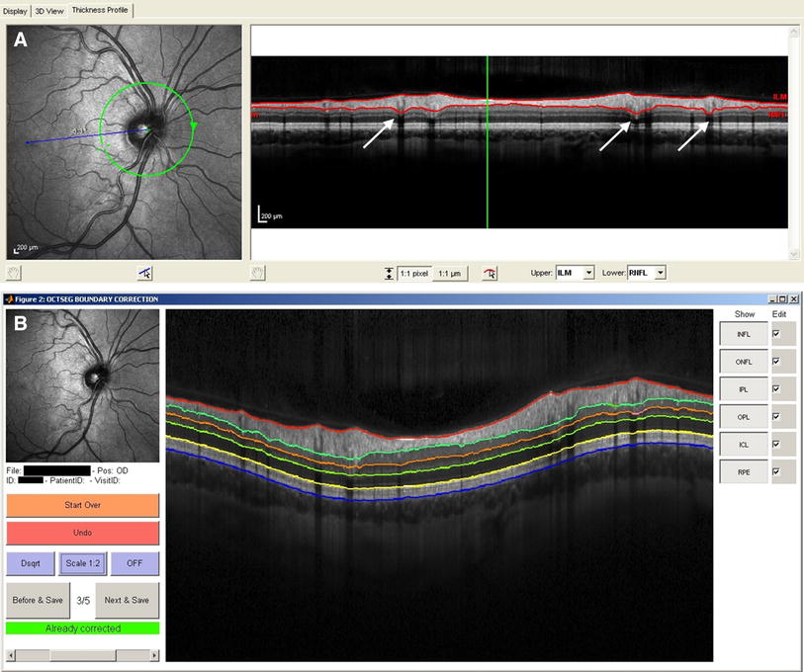The height and width of the screenshot is (672, 804).
Task: Click the Start Over button
Action: 81,506
